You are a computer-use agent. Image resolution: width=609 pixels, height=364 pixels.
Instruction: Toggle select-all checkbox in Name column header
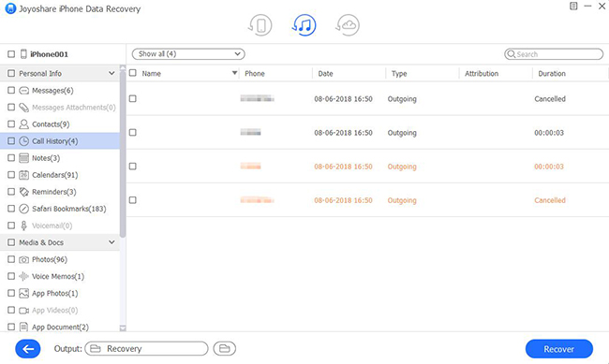pyautogui.click(x=133, y=73)
